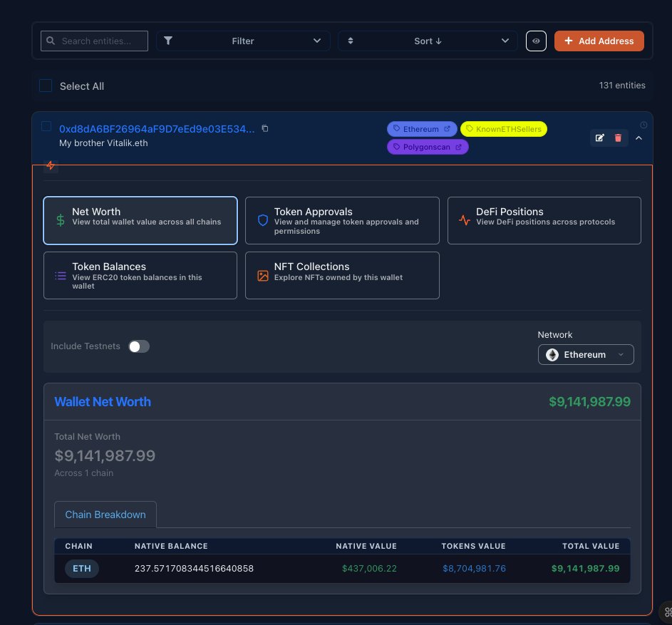This screenshot has width=672, height=625.
Task: Click the DeFi Positions activity icon
Action: pyautogui.click(x=464, y=221)
